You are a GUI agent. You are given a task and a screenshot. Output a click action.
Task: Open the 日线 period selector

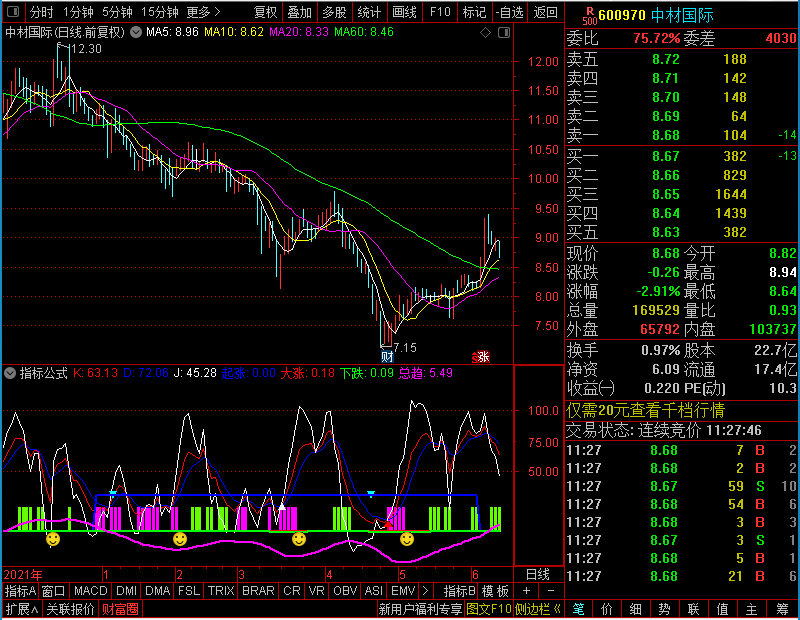point(538,575)
